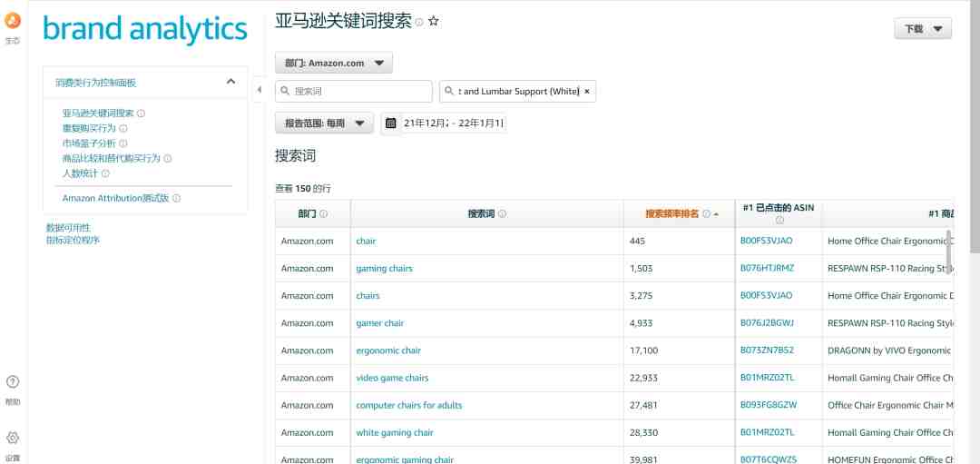
Task: Clear the Lumbar Support search with x
Action: pos(587,92)
